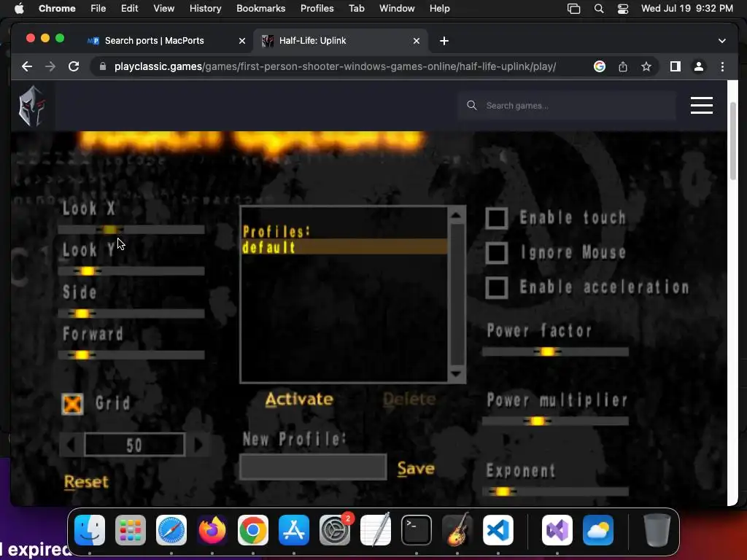Viewport: 747px width, 560px height.
Task: Open the Profiles menu in the menu bar
Action: click(x=317, y=9)
